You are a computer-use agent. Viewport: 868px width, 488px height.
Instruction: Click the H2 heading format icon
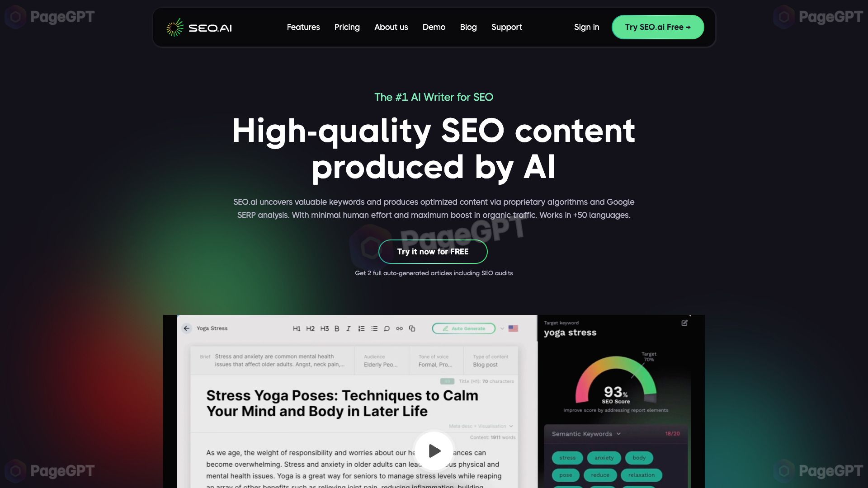pyautogui.click(x=310, y=328)
